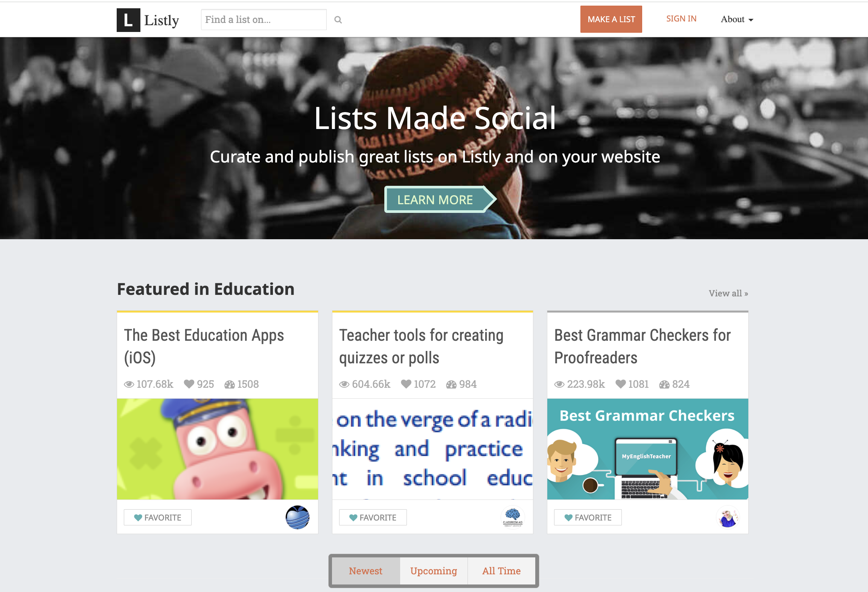Viewport: 868px width, 592px height.
Task: Open the Classroom Aid author avatar
Action: (x=513, y=517)
